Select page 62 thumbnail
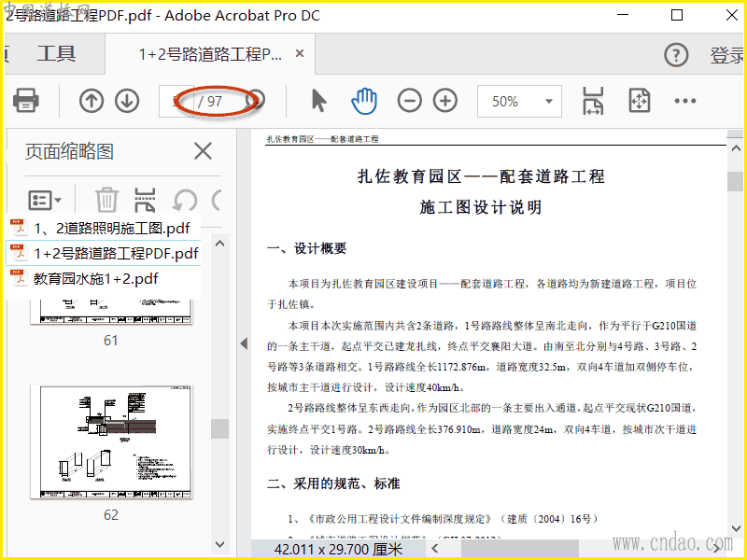Viewport: 747px width, 560px height. (x=111, y=444)
